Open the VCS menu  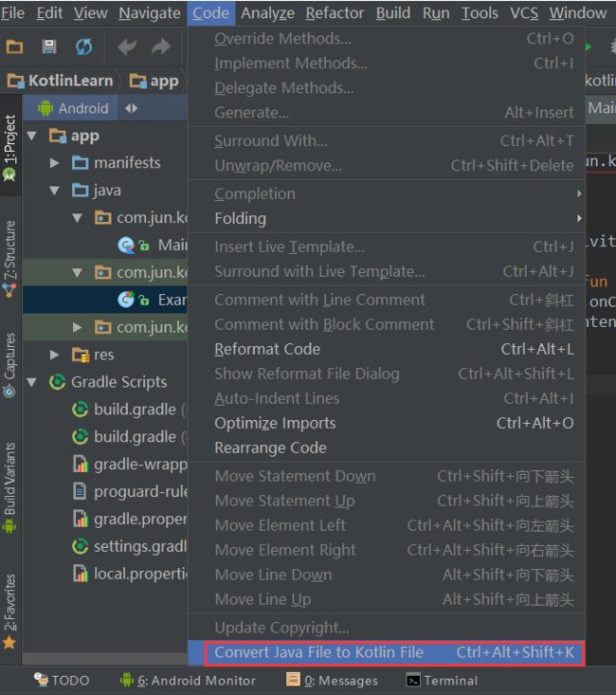click(x=524, y=13)
